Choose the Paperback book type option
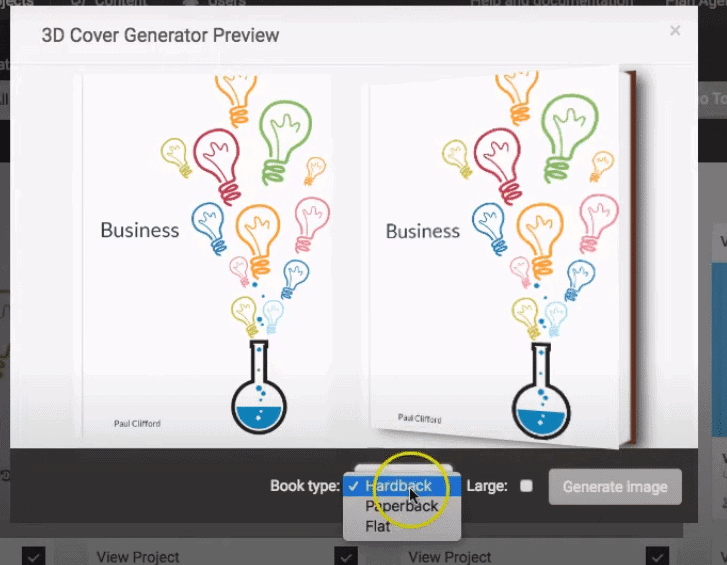Viewport: 727px width, 565px height. [402, 506]
